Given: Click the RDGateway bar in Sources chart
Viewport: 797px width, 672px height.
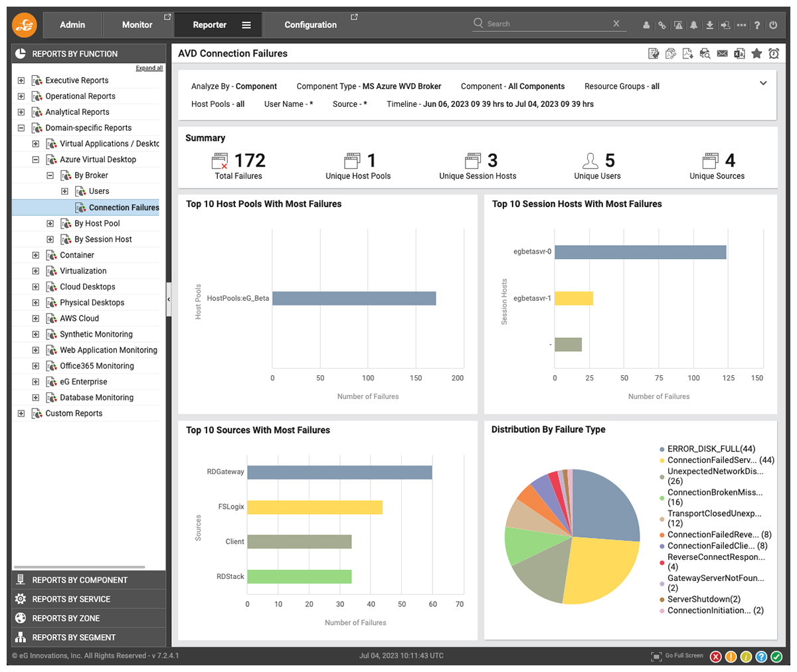Looking at the screenshot, I should tap(339, 472).
